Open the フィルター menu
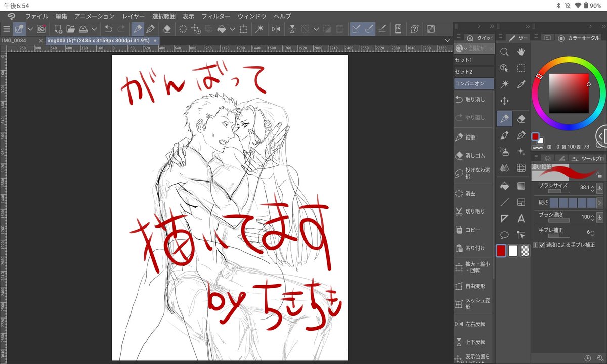This screenshot has height=364, width=607. click(216, 16)
